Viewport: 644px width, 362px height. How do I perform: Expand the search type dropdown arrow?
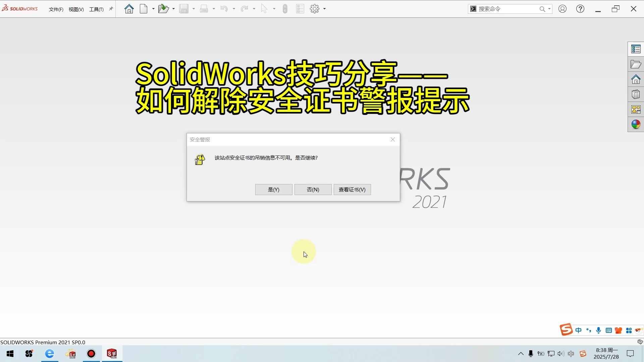pyautogui.click(x=549, y=9)
